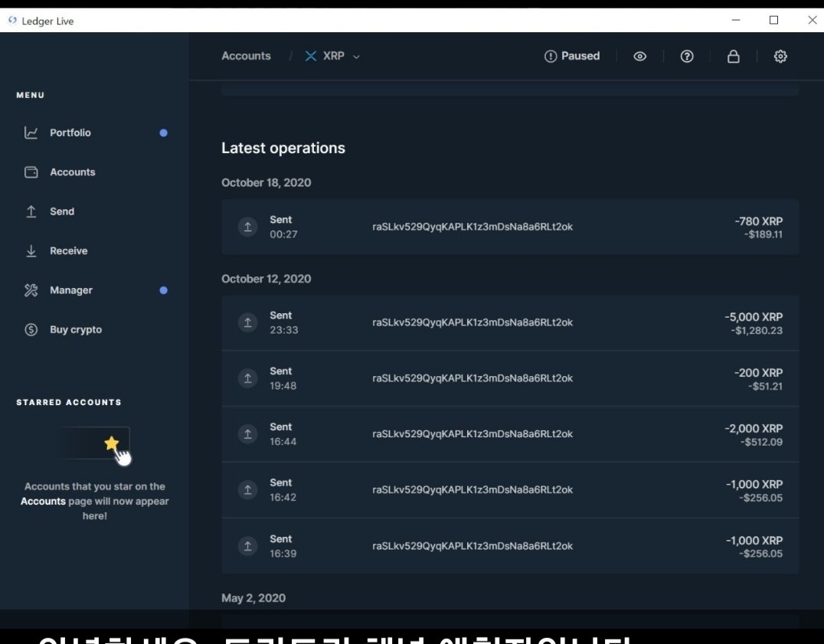The height and width of the screenshot is (644, 824).
Task: Click the -$512.09 fiat value
Action: click(761, 442)
